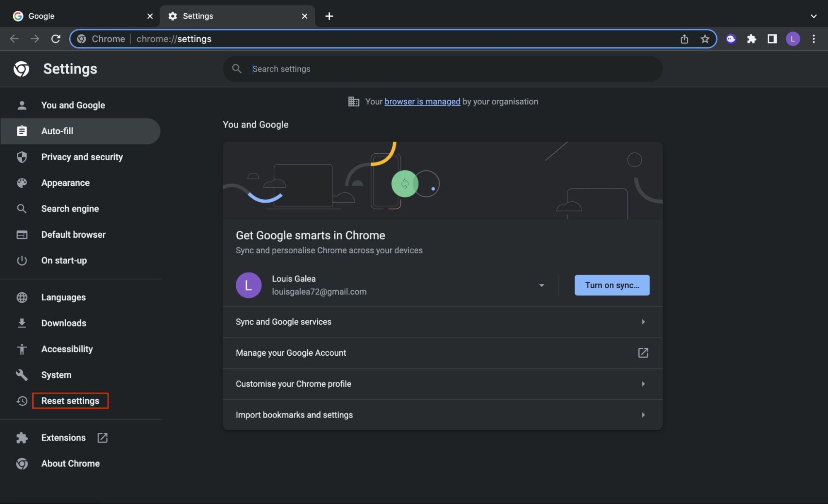Click the Chrome logo beside Settings title
The image size is (828, 504).
(21, 69)
